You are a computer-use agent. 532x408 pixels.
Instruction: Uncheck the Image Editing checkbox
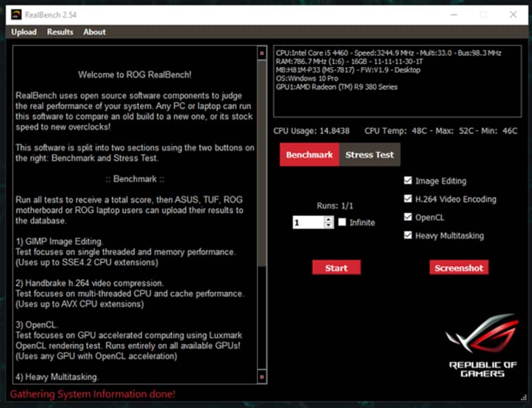pyautogui.click(x=408, y=180)
